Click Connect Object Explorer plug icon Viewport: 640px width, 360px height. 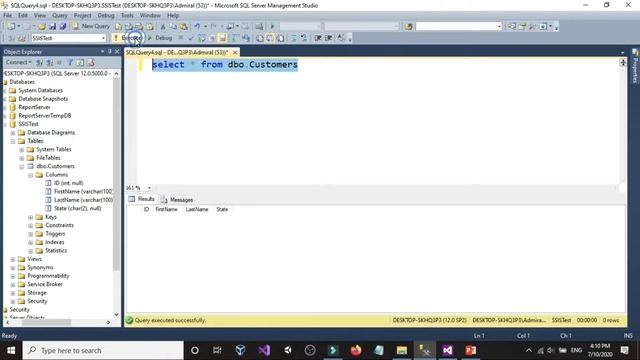pos(39,62)
